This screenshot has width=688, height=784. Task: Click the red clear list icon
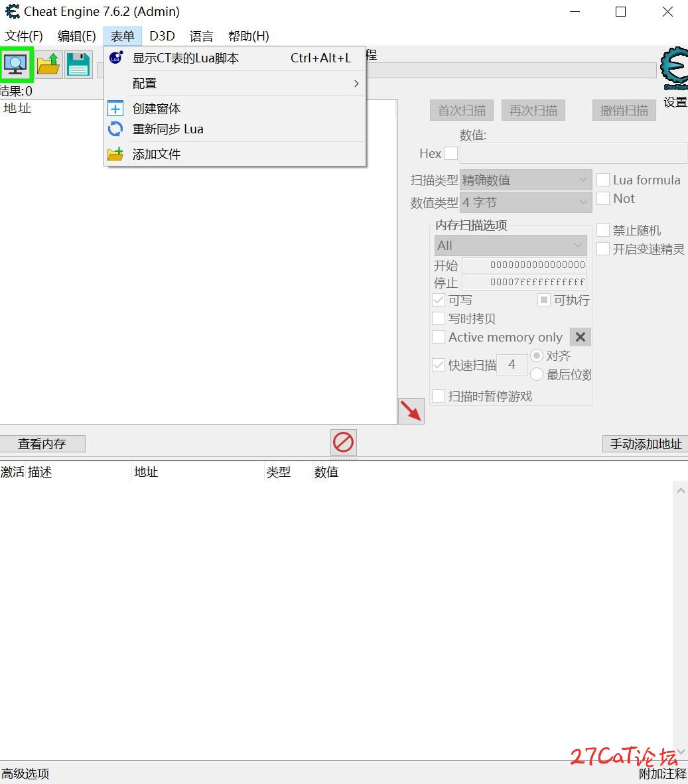coord(344,442)
